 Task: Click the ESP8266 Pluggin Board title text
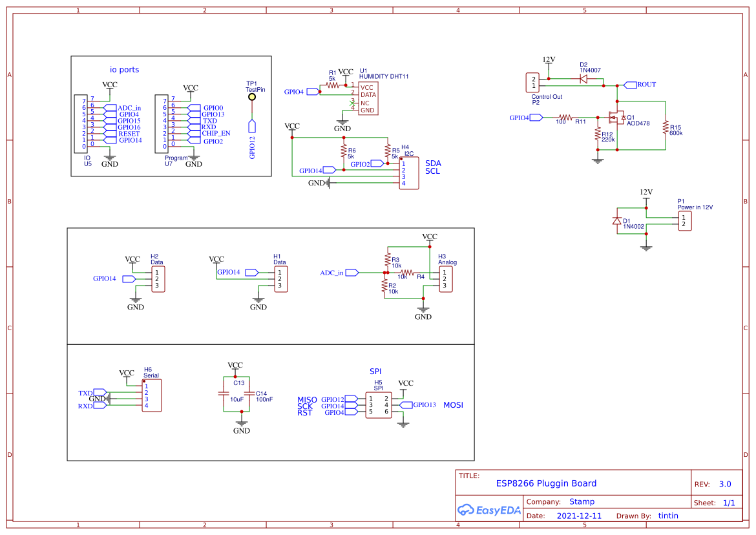point(545,483)
